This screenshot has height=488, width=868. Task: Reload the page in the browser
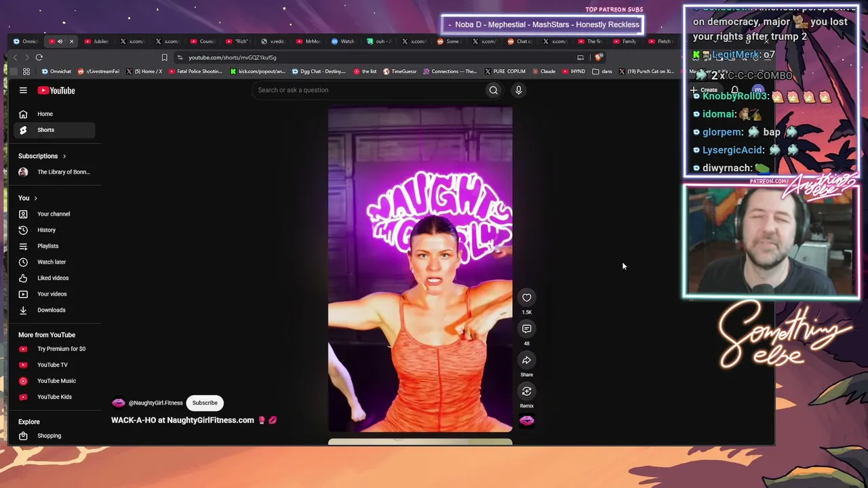click(x=39, y=58)
